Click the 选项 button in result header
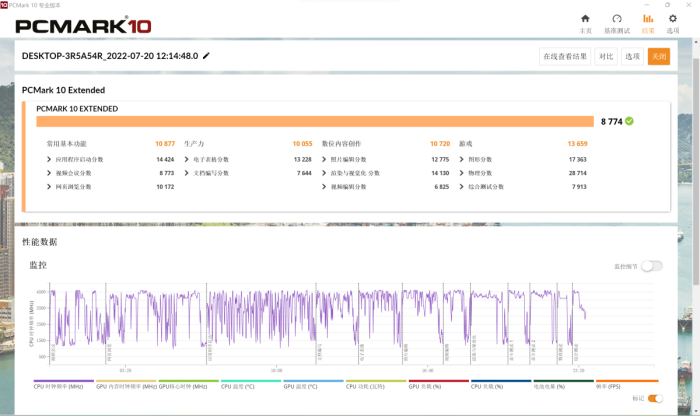Screen dimensions: 700x416 point(632,56)
